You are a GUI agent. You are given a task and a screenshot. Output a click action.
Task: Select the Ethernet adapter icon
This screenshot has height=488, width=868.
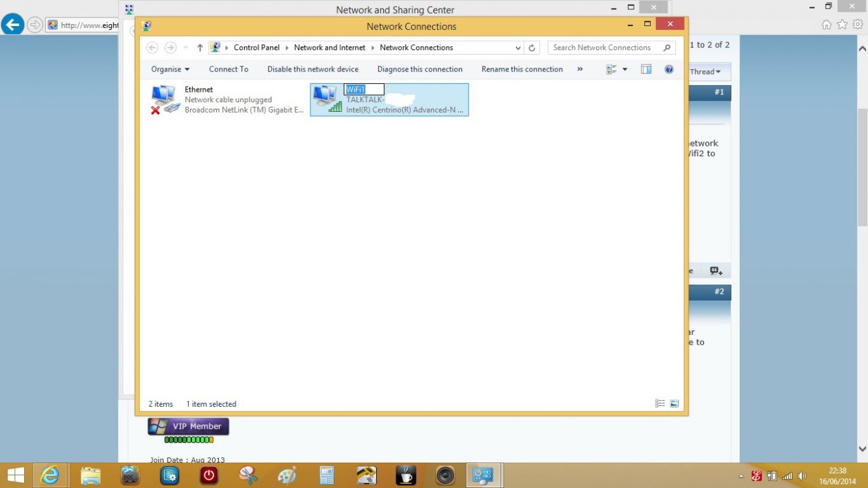pos(165,100)
